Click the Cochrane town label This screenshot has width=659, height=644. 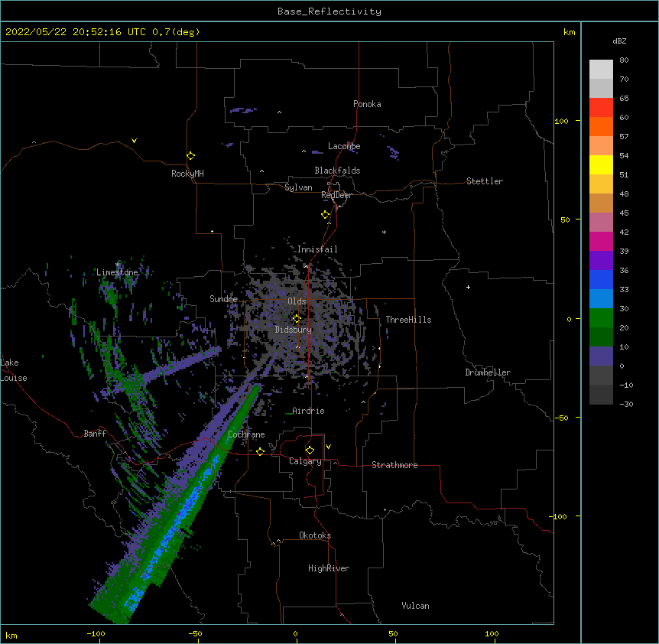click(x=246, y=434)
